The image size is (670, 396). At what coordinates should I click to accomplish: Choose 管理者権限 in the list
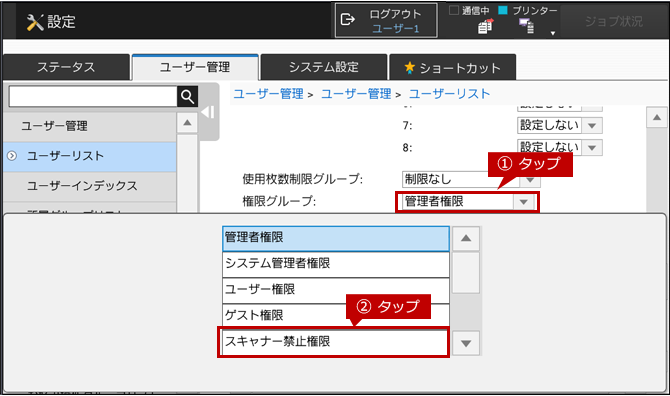coord(336,238)
